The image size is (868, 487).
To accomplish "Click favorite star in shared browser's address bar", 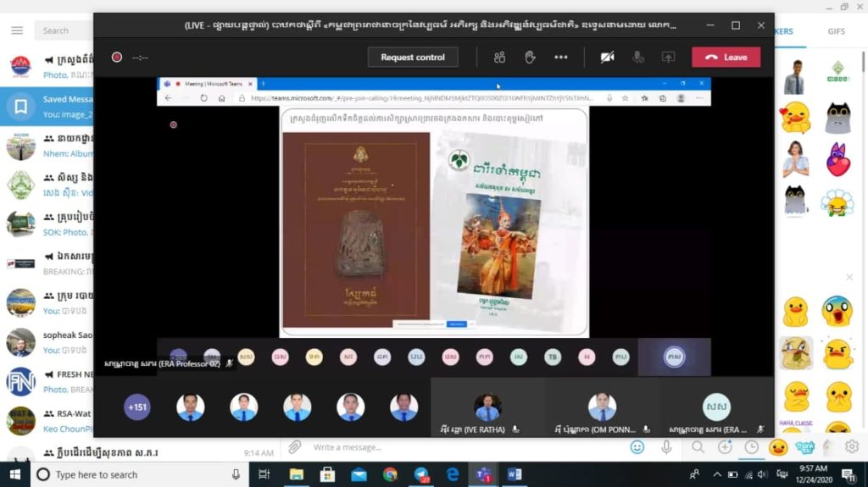I will click(x=625, y=98).
